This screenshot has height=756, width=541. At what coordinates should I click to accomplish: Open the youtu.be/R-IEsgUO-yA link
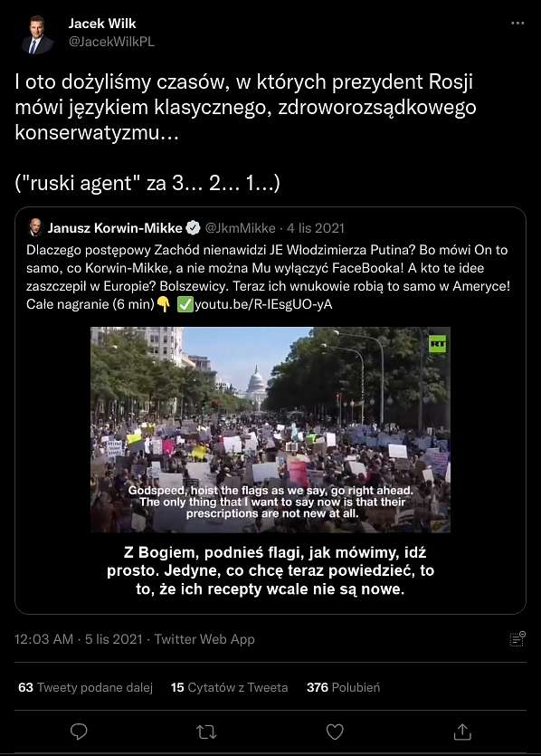263,305
